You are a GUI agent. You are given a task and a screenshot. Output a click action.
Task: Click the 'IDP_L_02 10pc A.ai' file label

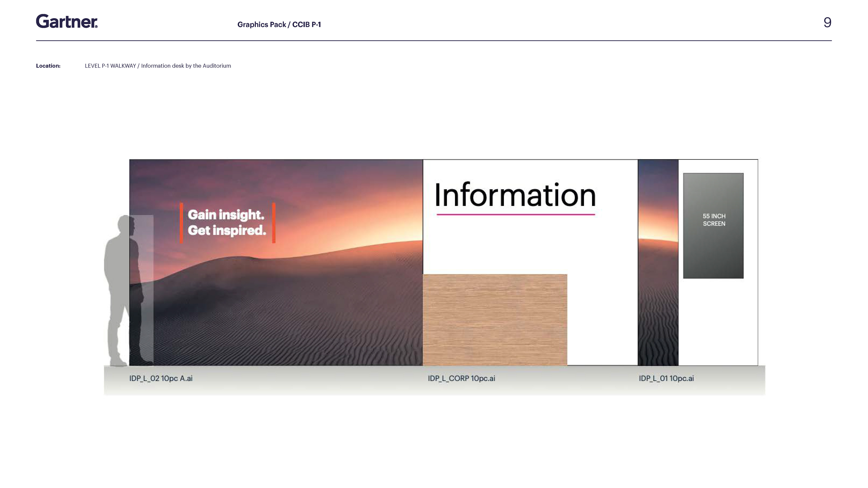click(x=161, y=378)
